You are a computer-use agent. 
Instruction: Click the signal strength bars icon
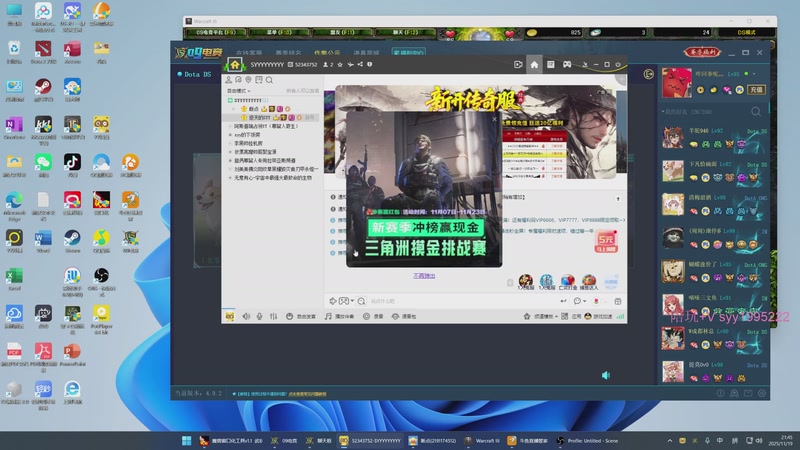(x=620, y=316)
